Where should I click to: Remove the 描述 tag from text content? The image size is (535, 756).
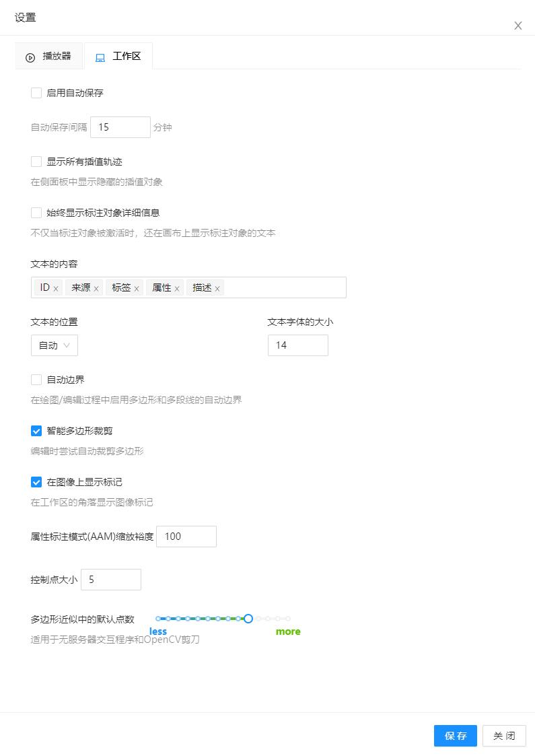(217, 289)
